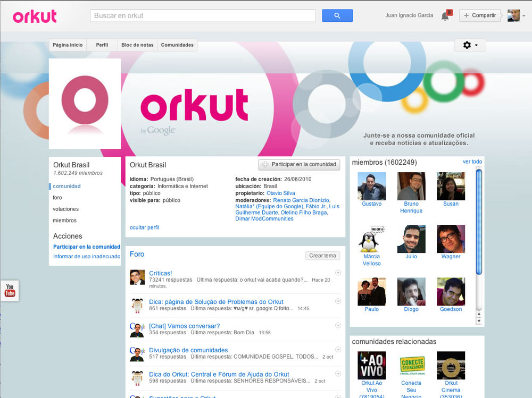Click the blue search magnifier button
532x398 pixels.
click(x=337, y=16)
